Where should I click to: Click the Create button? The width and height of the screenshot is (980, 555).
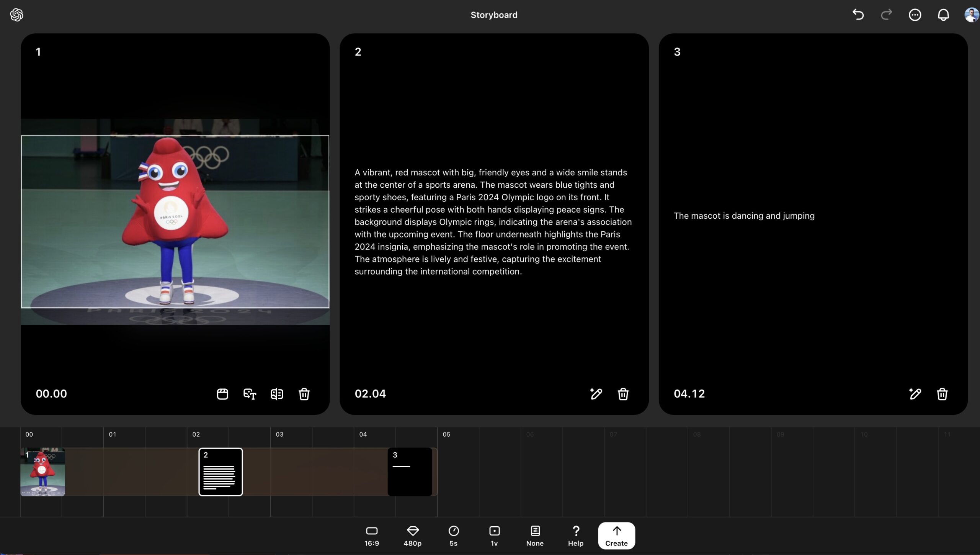(616, 535)
